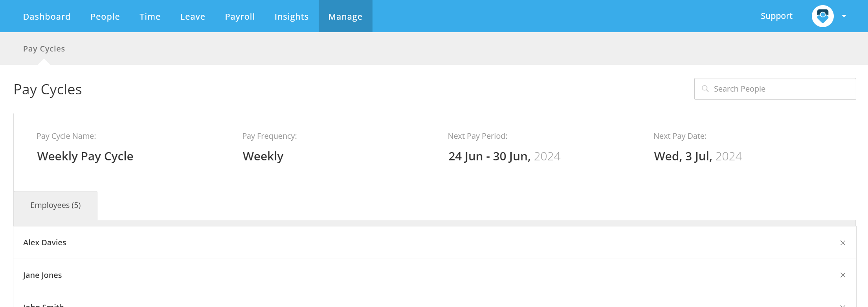Select the Pay Cycles sub-navigation tab
This screenshot has width=868, height=307.
click(x=44, y=49)
